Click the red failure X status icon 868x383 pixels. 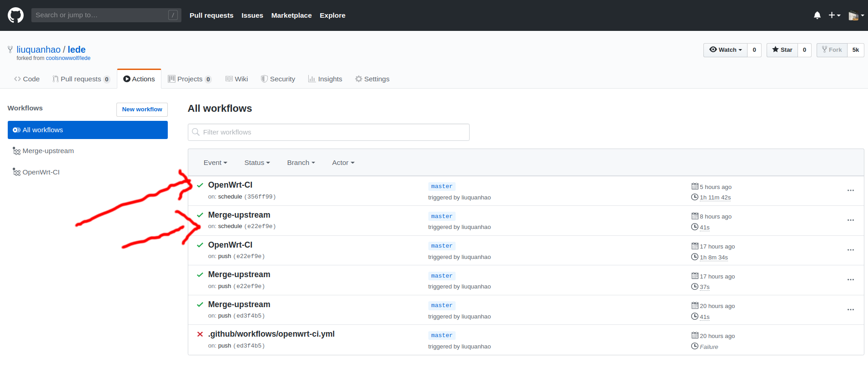point(200,334)
